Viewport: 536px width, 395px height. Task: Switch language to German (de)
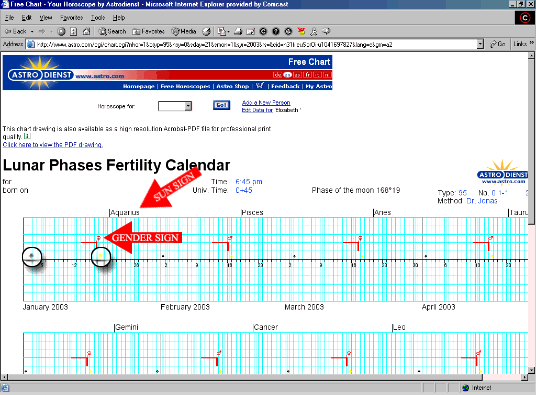[277, 75]
